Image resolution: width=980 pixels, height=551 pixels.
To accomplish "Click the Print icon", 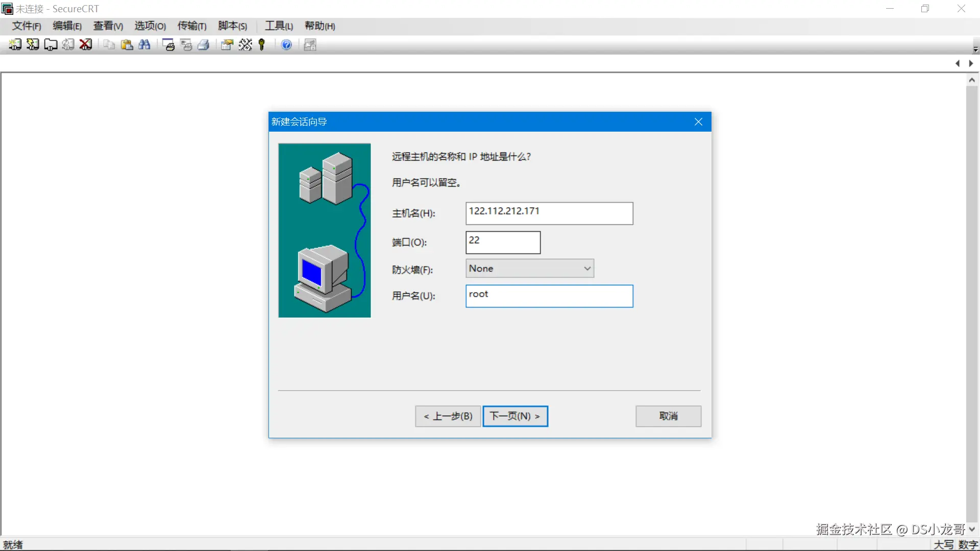I will 203,45.
